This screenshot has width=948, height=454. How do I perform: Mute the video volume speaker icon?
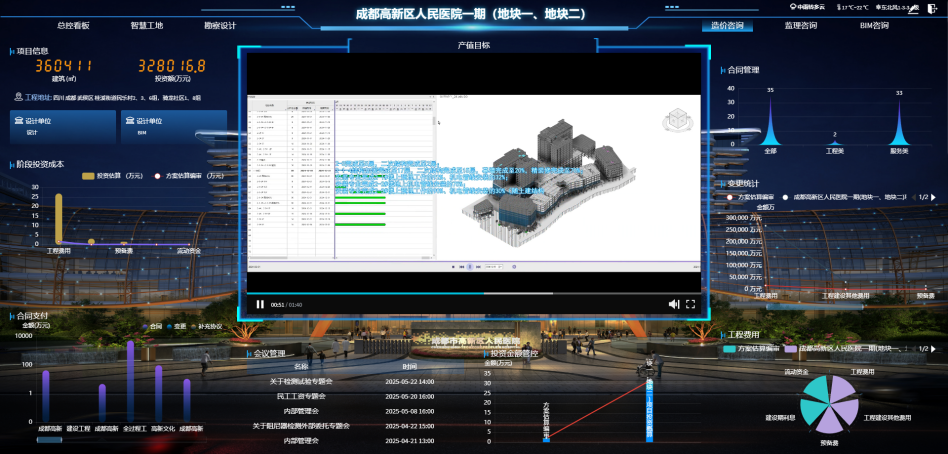tap(674, 304)
